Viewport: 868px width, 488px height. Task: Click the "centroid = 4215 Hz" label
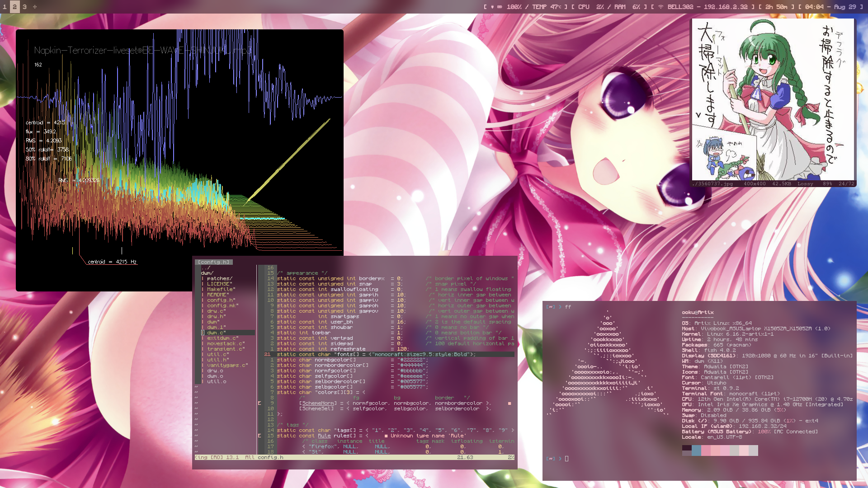point(112,262)
